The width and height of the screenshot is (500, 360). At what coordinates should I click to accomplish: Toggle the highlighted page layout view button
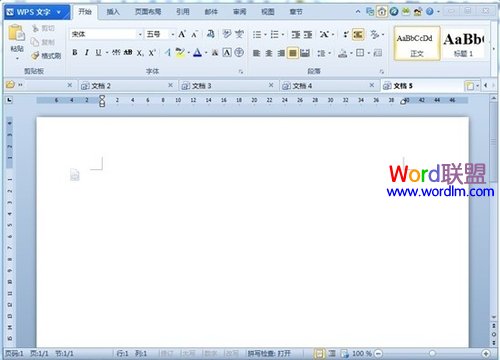pos(319,353)
